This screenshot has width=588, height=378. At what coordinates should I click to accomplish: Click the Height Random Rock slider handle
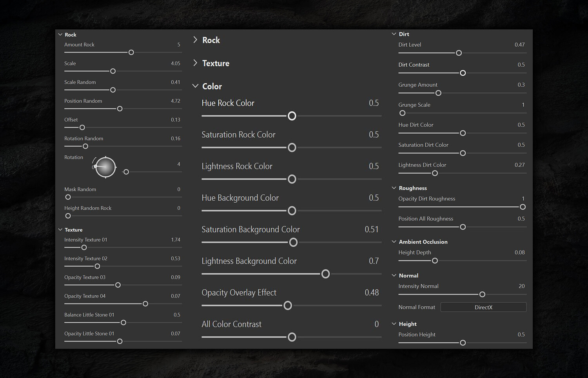pyautogui.click(x=68, y=216)
